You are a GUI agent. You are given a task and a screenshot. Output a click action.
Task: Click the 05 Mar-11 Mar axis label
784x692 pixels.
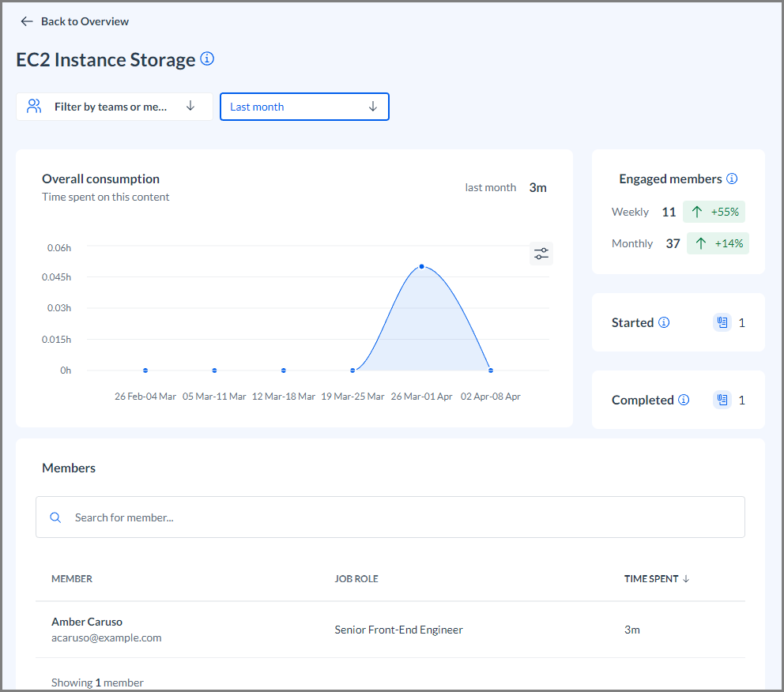coord(214,397)
